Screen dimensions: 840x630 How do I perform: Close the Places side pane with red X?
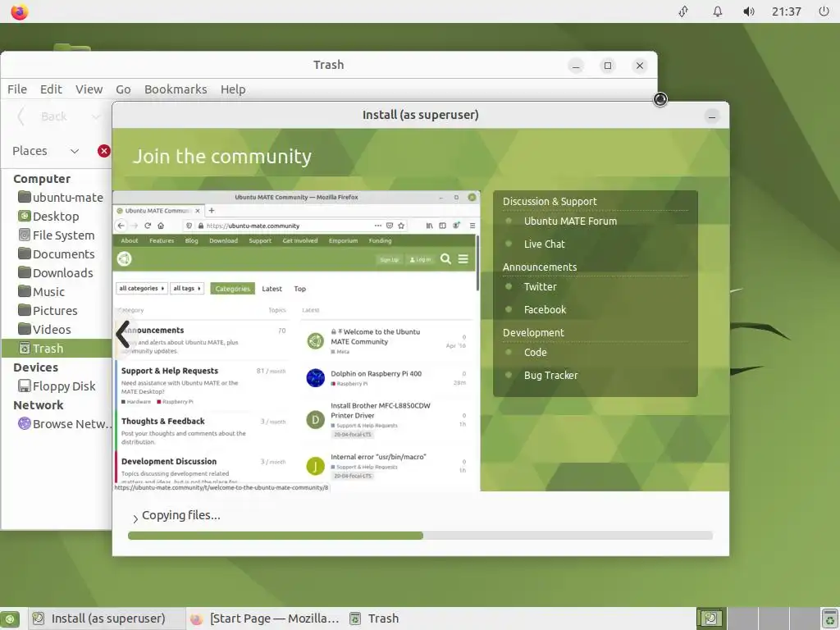click(x=104, y=151)
